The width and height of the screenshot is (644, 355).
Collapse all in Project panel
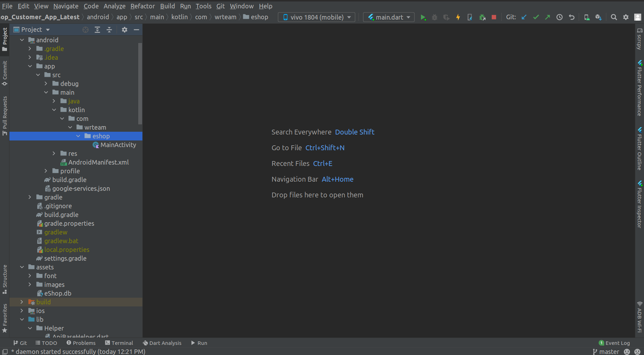109,30
